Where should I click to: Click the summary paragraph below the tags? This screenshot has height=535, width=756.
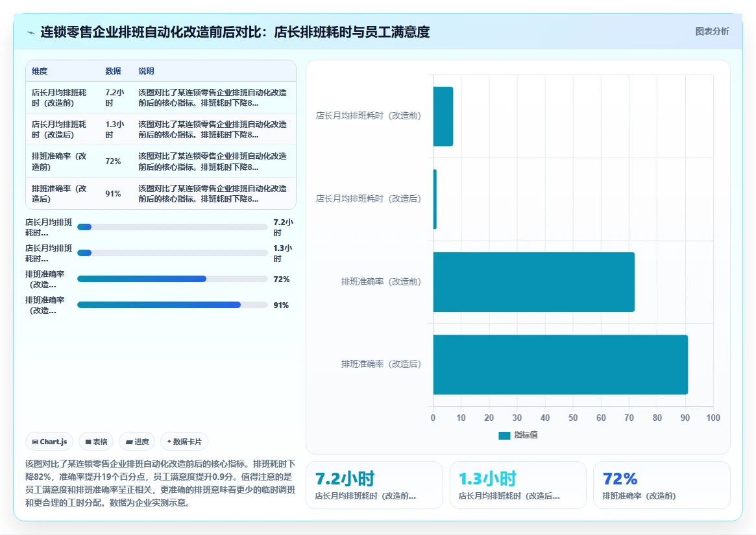(x=160, y=483)
